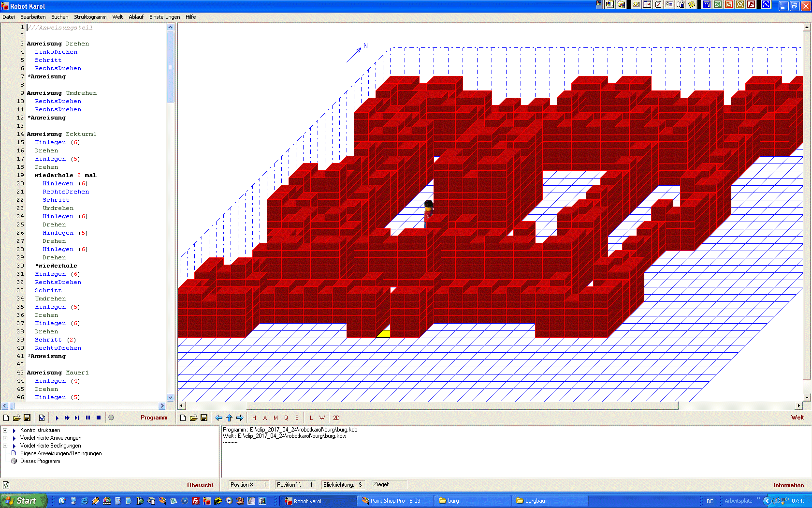Image resolution: width=812 pixels, height=508 pixels.
Task: Click the refresh overview icon
Action: coord(6,485)
